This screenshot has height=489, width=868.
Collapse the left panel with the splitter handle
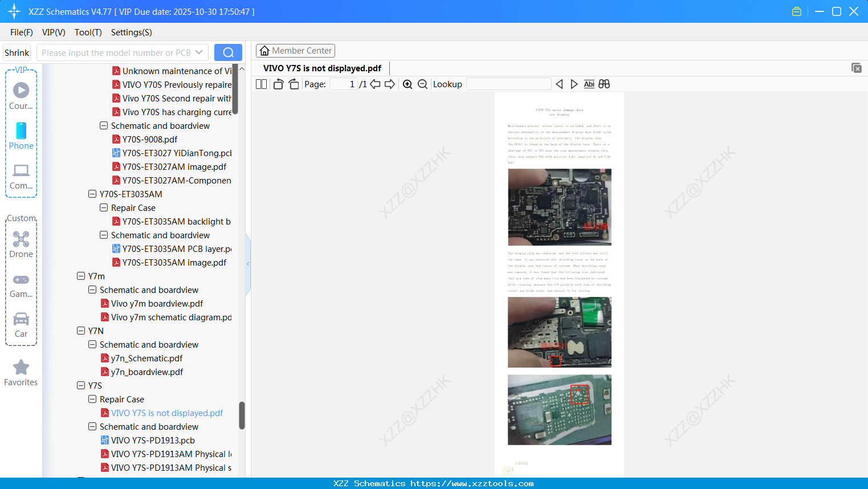click(248, 264)
